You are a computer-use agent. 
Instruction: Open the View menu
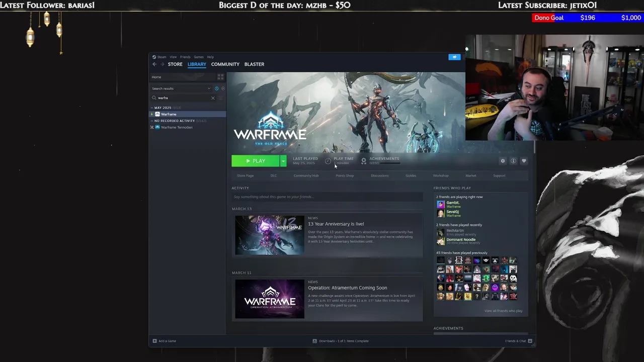[173, 57]
